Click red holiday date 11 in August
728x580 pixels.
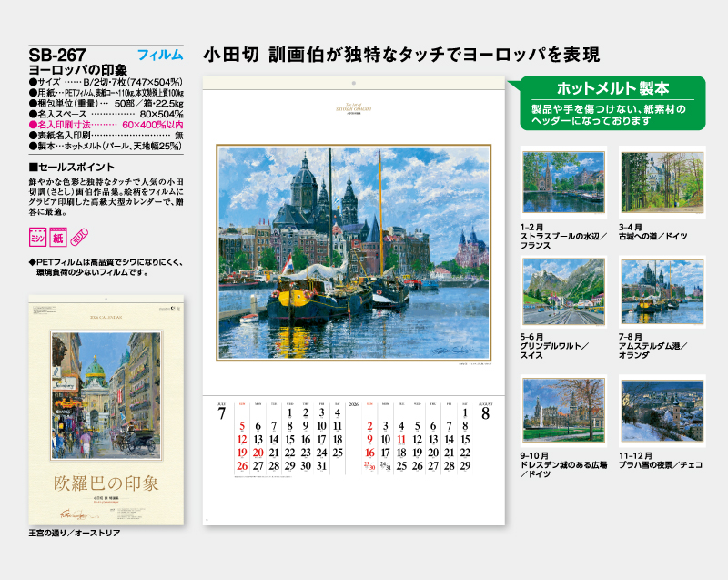(x=401, y=439)
